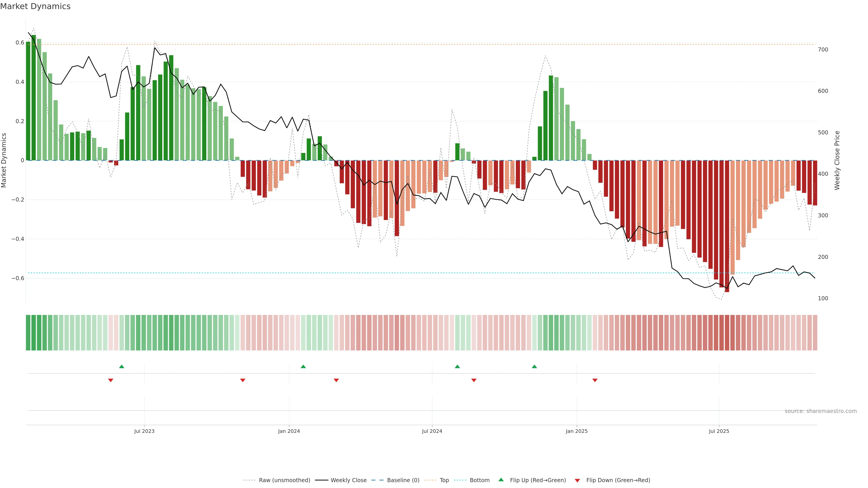
Task: Click the Weekly Close Price axis title
Action: pos(837,160)
